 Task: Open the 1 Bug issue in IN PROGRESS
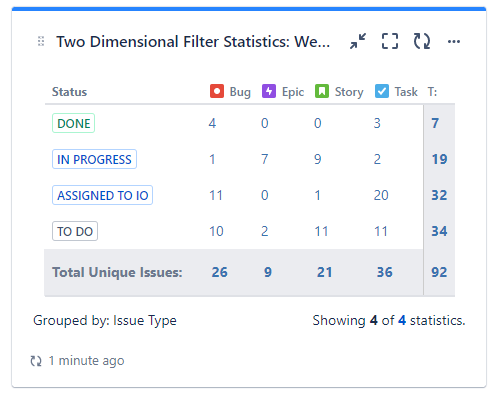tap(212, 159)
